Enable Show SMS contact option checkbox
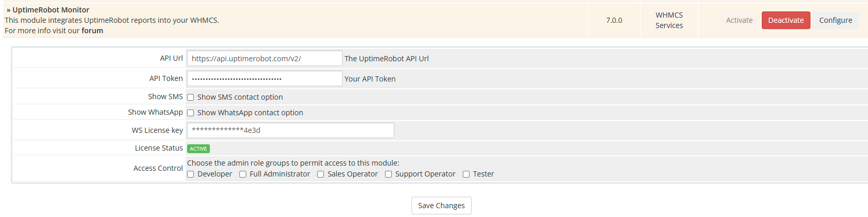868x217 pixels. click(x=191, y=97)
